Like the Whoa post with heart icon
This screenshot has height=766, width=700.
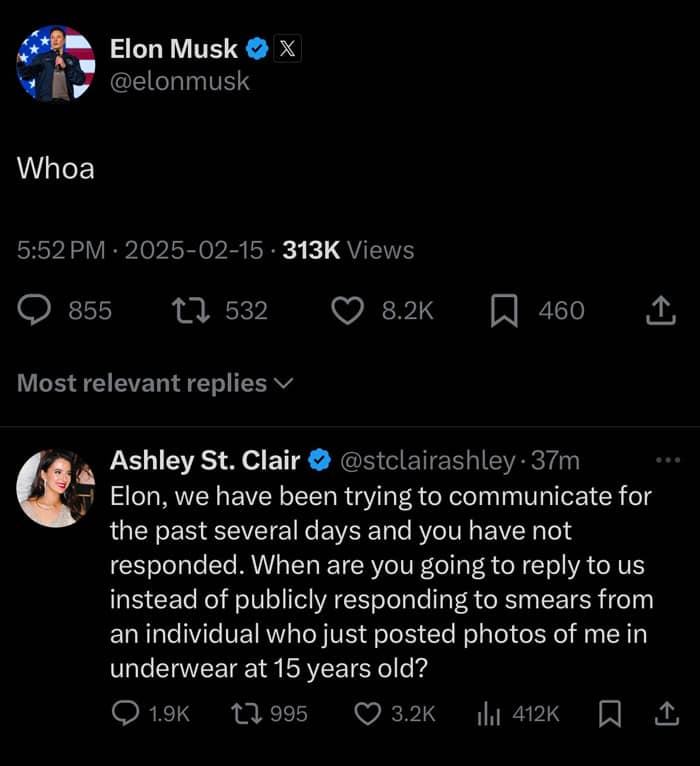click(x=347, y=311)
